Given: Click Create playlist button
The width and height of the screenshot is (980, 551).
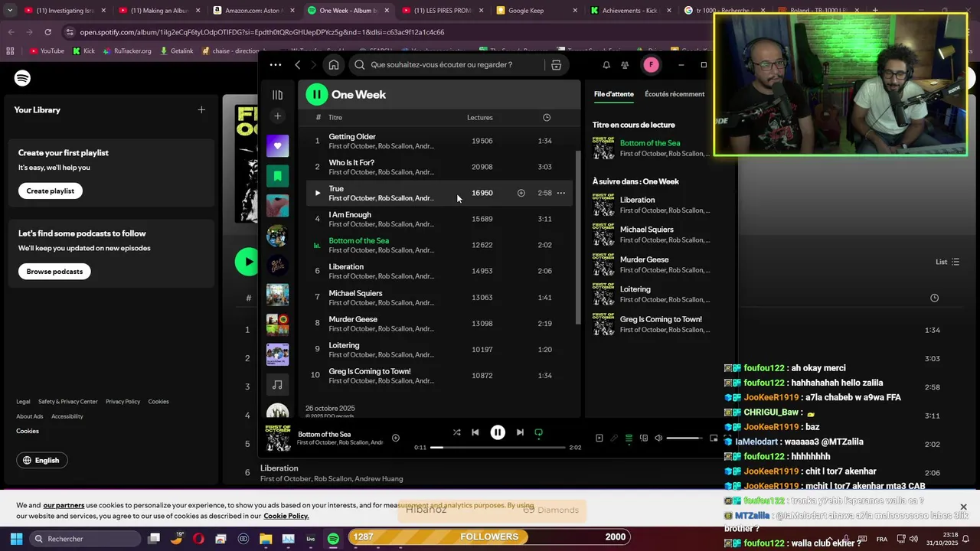Looking at the screenshot, I should click(51, 191).
